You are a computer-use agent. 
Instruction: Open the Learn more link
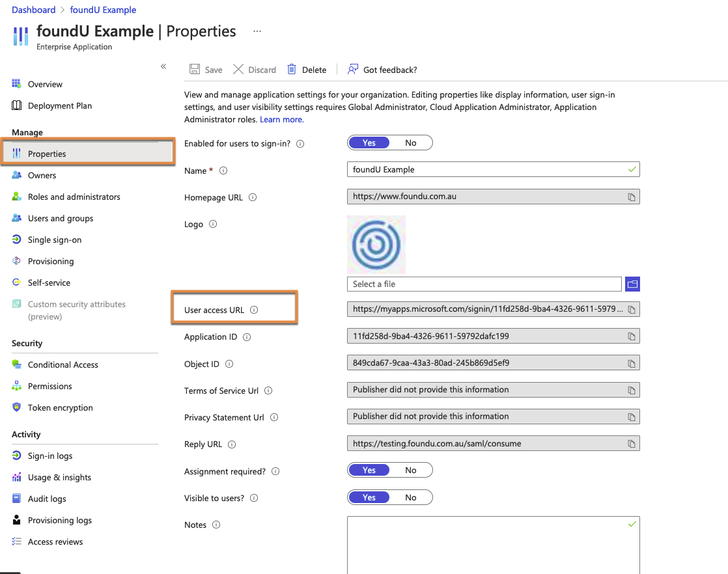281,120
